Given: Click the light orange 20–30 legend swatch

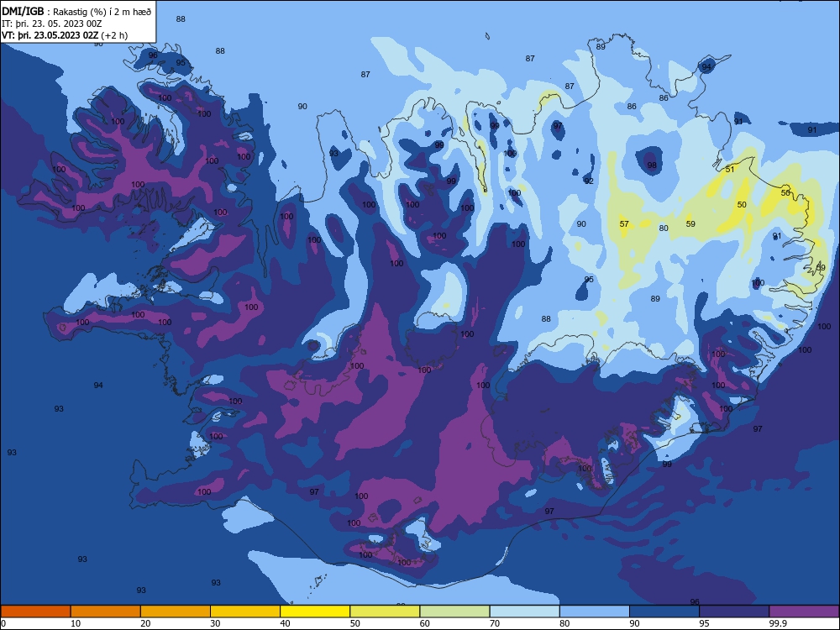Looking at the screenshot, I should click(176, 612).
